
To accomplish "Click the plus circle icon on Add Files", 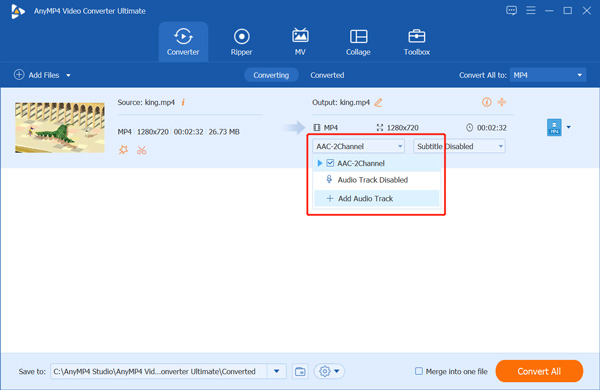I will 19,75.
